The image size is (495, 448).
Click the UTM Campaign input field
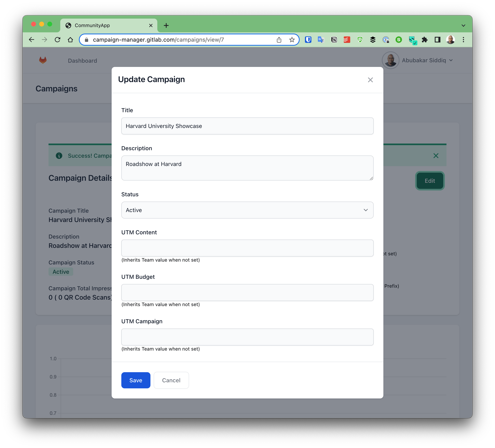click(247, 337)
